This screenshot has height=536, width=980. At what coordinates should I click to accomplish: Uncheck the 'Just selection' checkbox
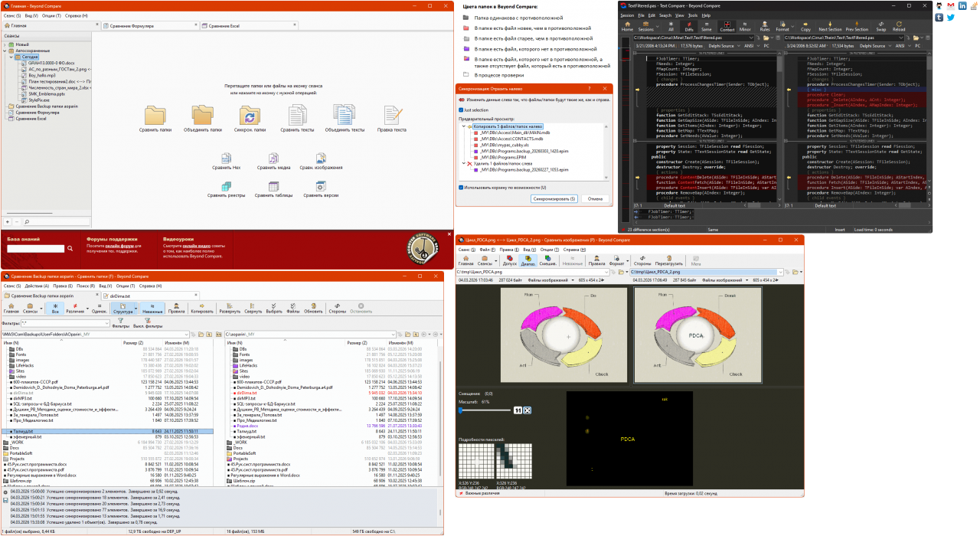point(461,109)
